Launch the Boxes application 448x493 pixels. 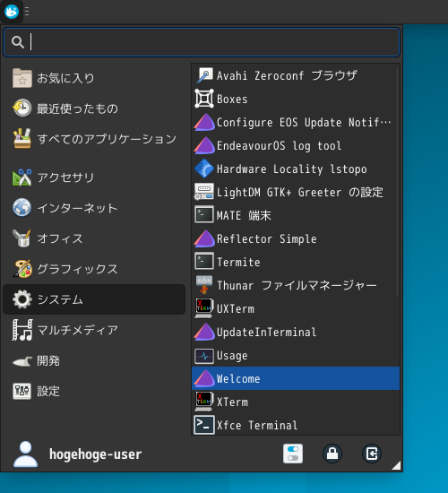pyautogui.click(x=296, y=99)
